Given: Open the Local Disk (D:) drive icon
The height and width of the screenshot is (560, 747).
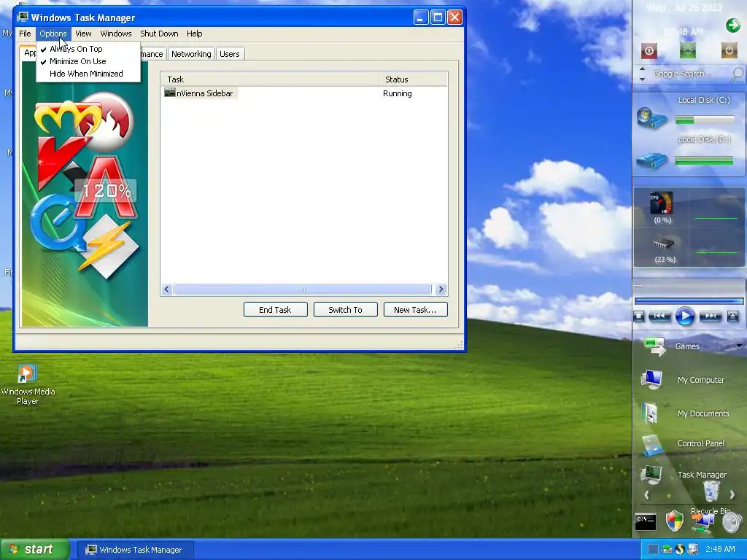Looking at the screenshot, I should pyautogui.click(x=651, y=160).
